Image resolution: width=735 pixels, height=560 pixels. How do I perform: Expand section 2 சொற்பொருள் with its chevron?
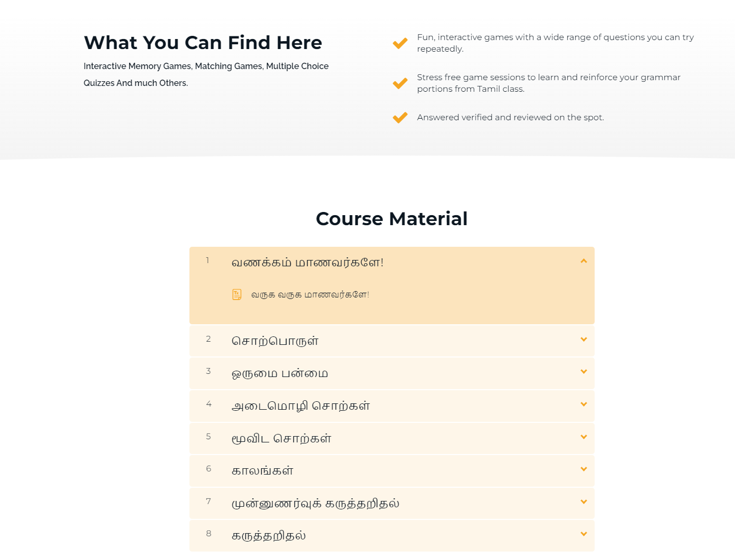coord(584,340)
